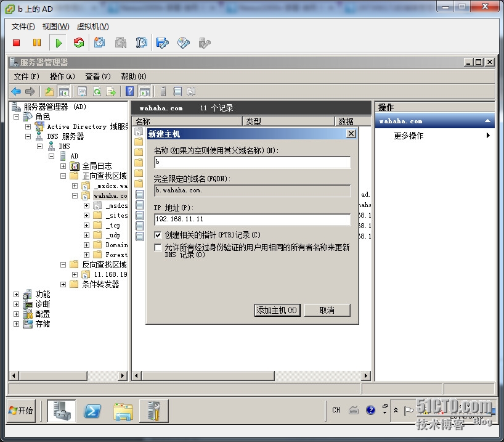Click the 开始 Start button
Screen dimensions: 504x442
point(21,411)
